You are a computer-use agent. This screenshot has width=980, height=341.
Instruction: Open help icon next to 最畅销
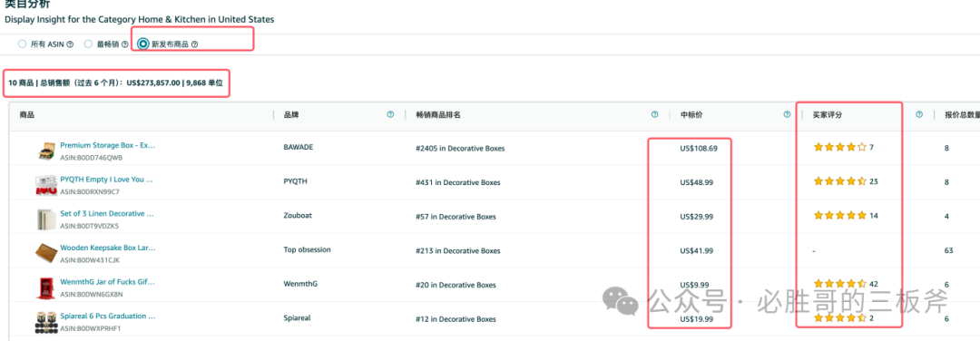pyautogui.click(x=125, y=44)
